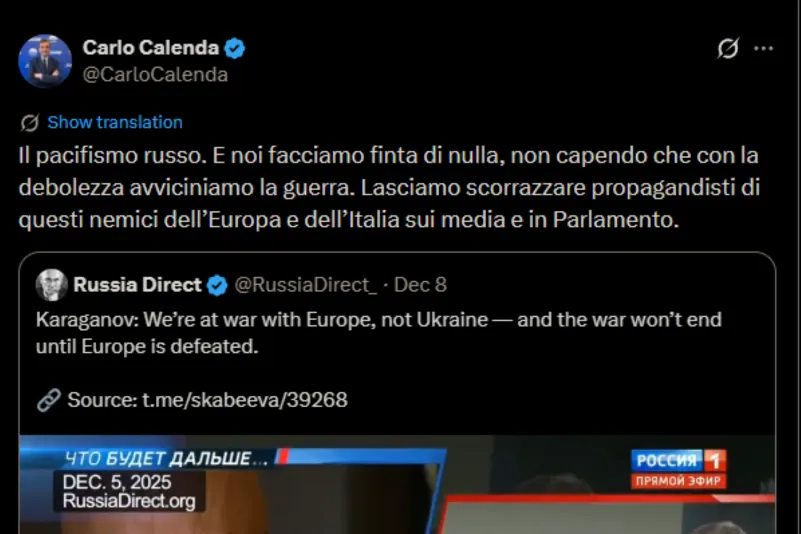Open the quoted Karaganov post text
801x534 pixels.
(x=379, y=333)
